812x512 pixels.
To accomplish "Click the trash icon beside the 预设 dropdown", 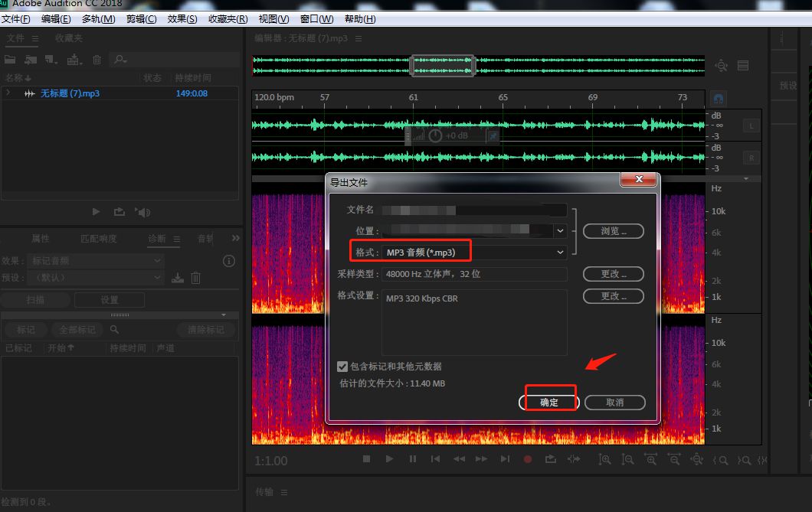I will point(196,278).
